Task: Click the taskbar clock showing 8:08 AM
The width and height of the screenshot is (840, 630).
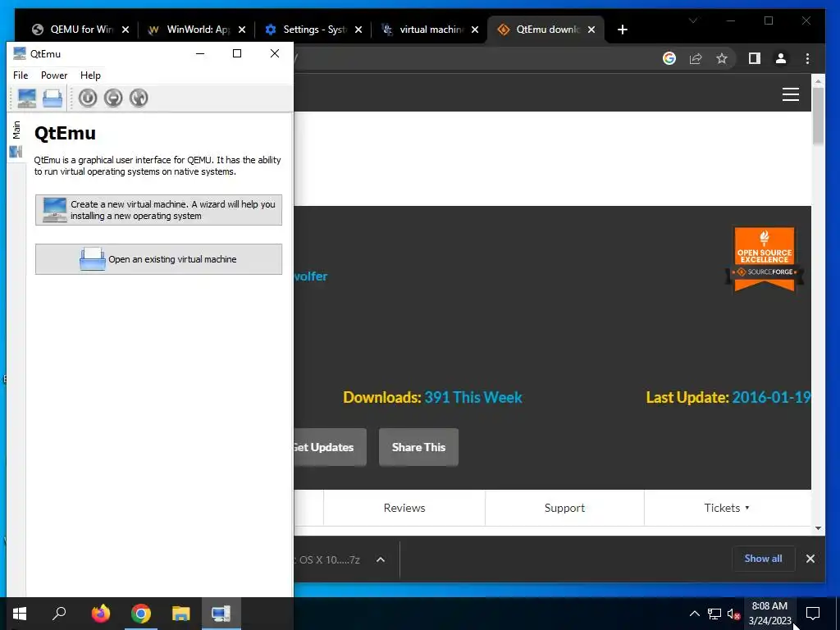Action: pyautogui.click(x=769, y=614)
